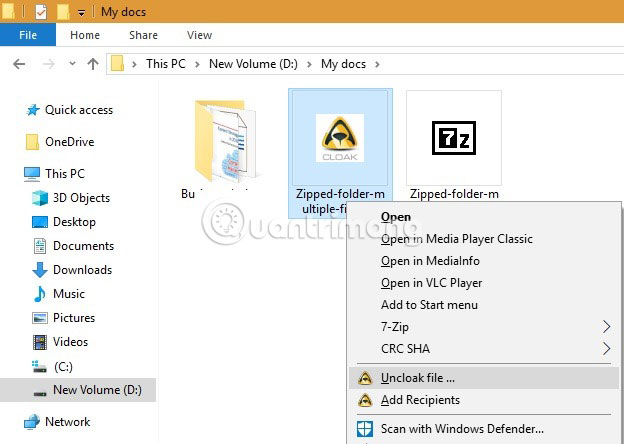
Task: Expand the 7-Zip submenu arrow
Action: click(x=606, y=327)
